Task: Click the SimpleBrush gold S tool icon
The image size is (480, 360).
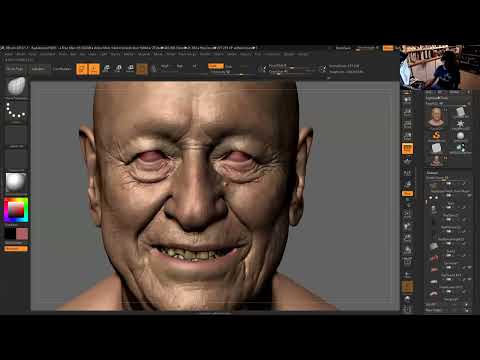Action: click(x=436, y=136)
